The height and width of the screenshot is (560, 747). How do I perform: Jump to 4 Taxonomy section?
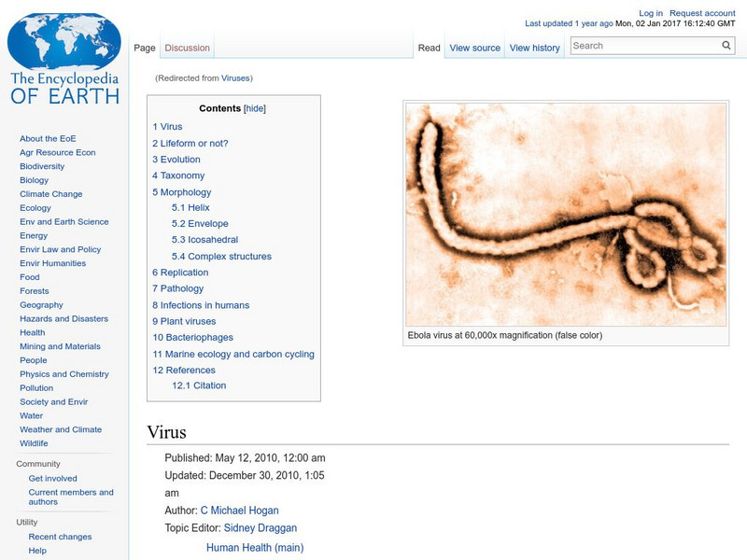(178, 175)
